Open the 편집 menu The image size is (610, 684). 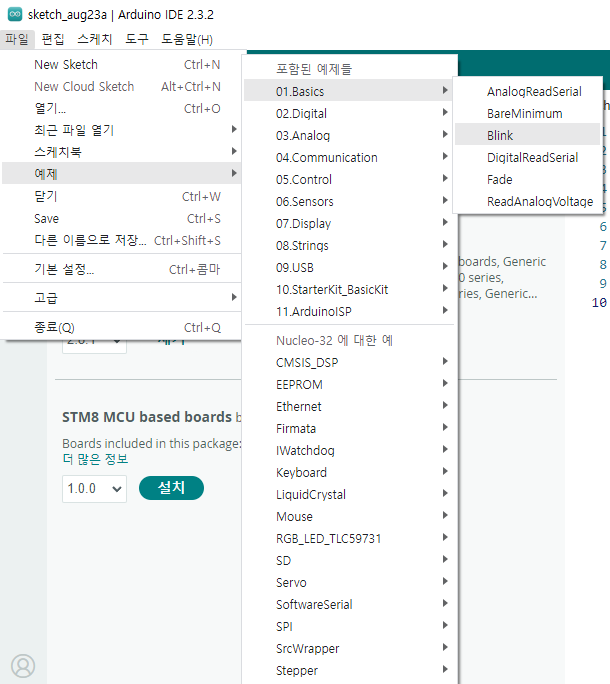click(53, 39)
